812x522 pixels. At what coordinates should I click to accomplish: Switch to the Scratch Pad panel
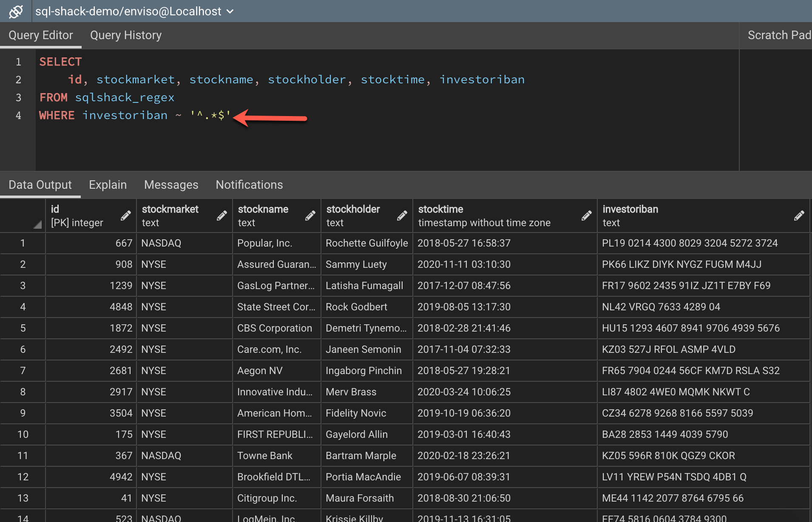[780, 35]
